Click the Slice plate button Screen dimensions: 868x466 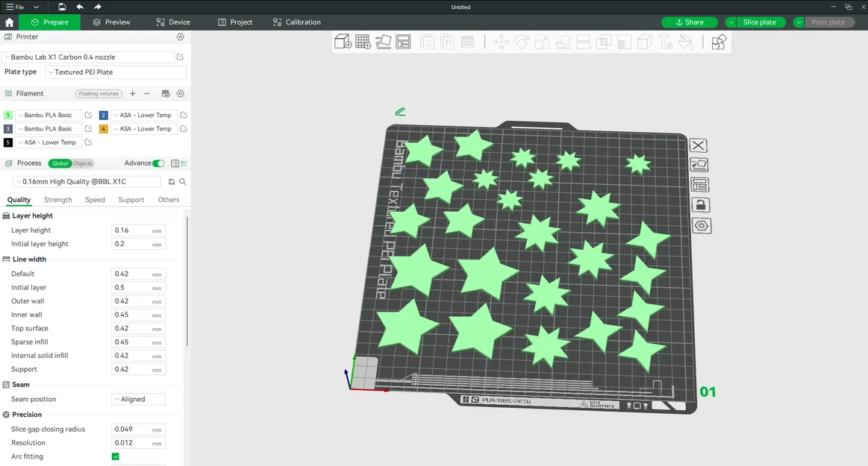pos(759,22)
